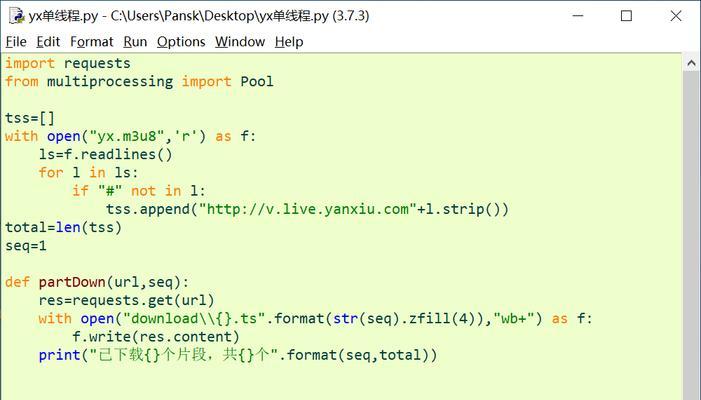Click the string "download\\{}.ts"
Image resolution: width=701 pixels, height=400 pixels.
194,319
